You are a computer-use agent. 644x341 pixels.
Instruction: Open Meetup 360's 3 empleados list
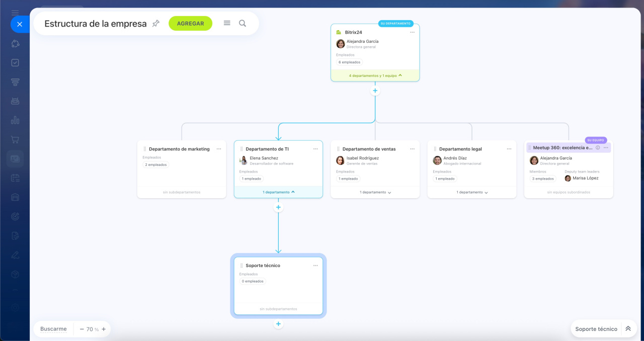[x=543, y=179]
